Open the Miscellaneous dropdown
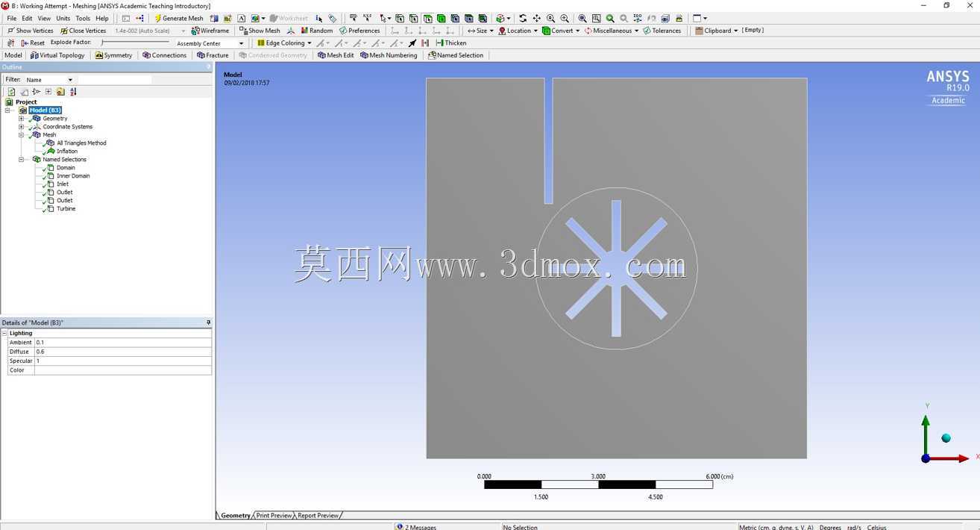Viewport: 980px width, 530px height. (x=636, y=31)
